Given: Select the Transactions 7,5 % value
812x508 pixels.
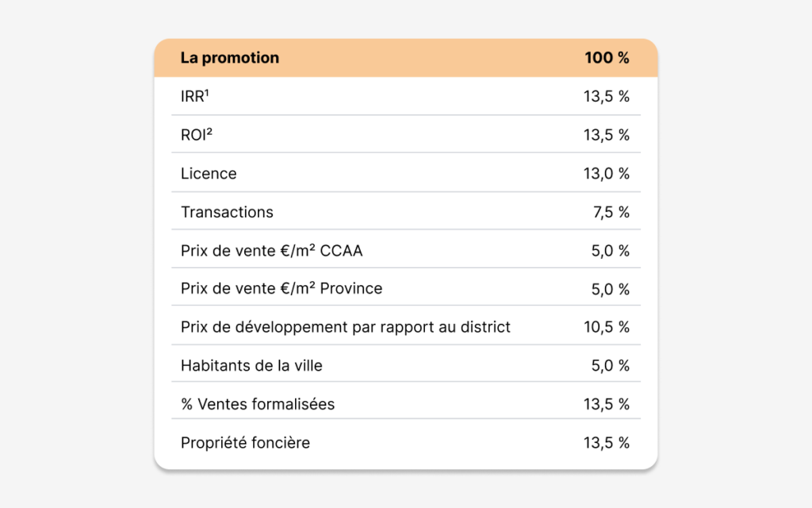Looking at the screenshot, I should [611, 212].
